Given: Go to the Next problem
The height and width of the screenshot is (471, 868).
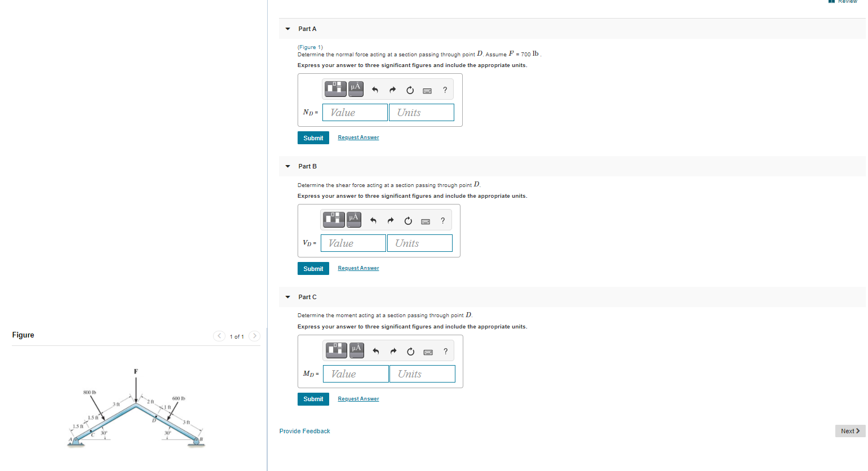Looking at the screenshot, I should 850,431.
